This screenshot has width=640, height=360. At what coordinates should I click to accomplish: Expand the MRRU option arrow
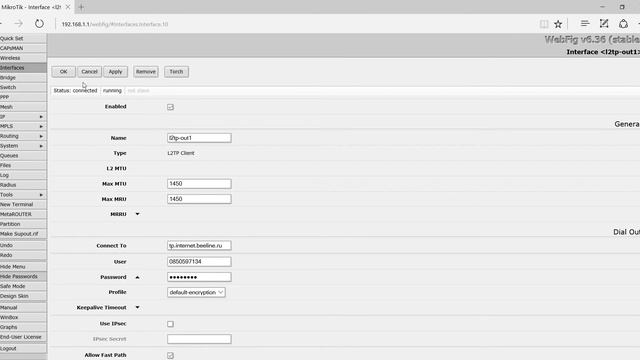click(x=138, y=214)
